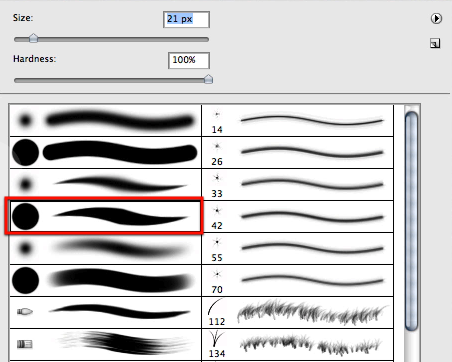The height and width of the screenshot is (362, 452).
Task: Select soft round brush with thick uniform stroke
Action: tap(106, 120)
